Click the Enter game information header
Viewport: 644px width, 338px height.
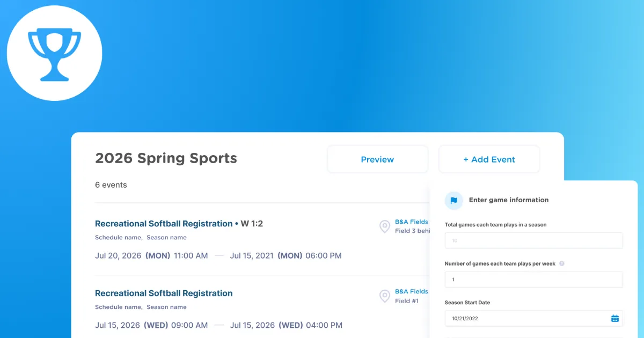click(x=509, y=200)
